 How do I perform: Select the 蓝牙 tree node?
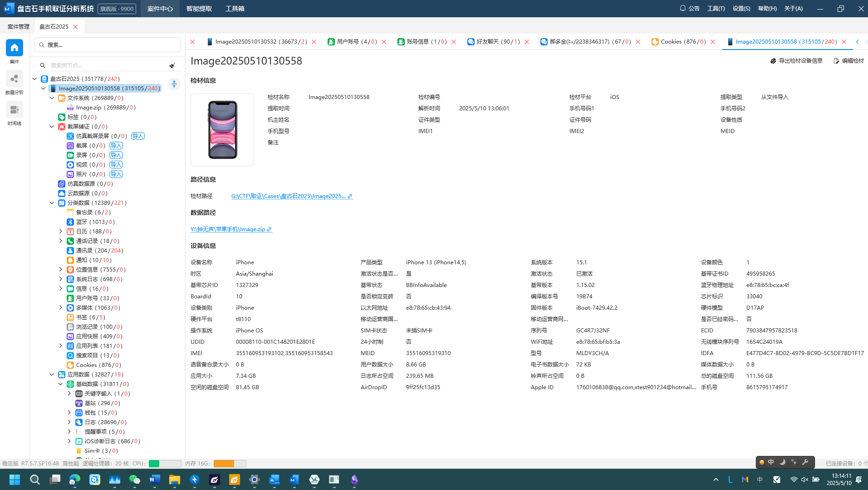click(x=91, y=222)
